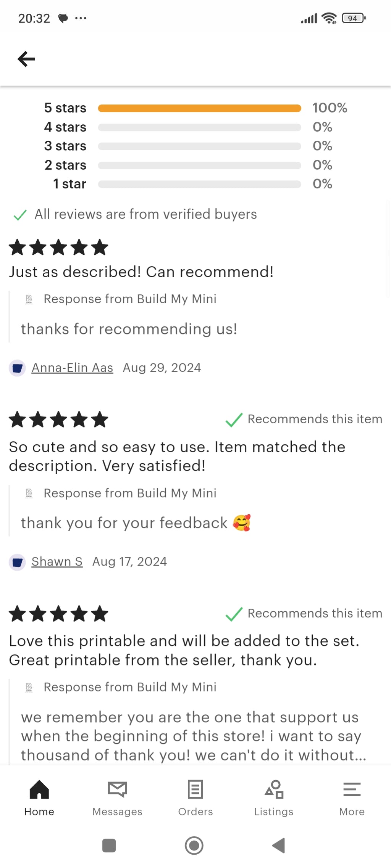The height and width of the screenshot is (868, 391).
Task: Tap the 'Just as described' review text
Action: click(141, 272)
